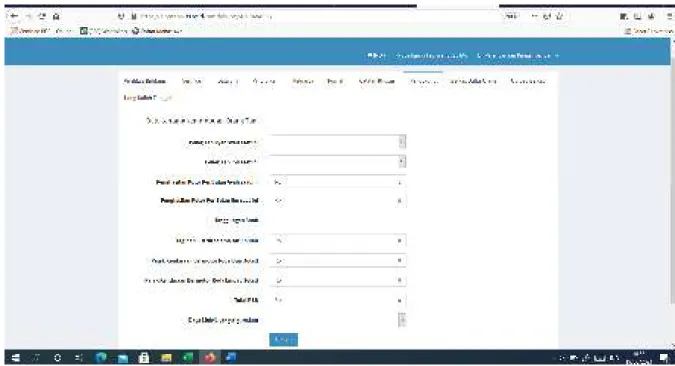This screenshot has width=675, height=366.
Task: Open the second dropdown below the first one
Action: (338, 161)
